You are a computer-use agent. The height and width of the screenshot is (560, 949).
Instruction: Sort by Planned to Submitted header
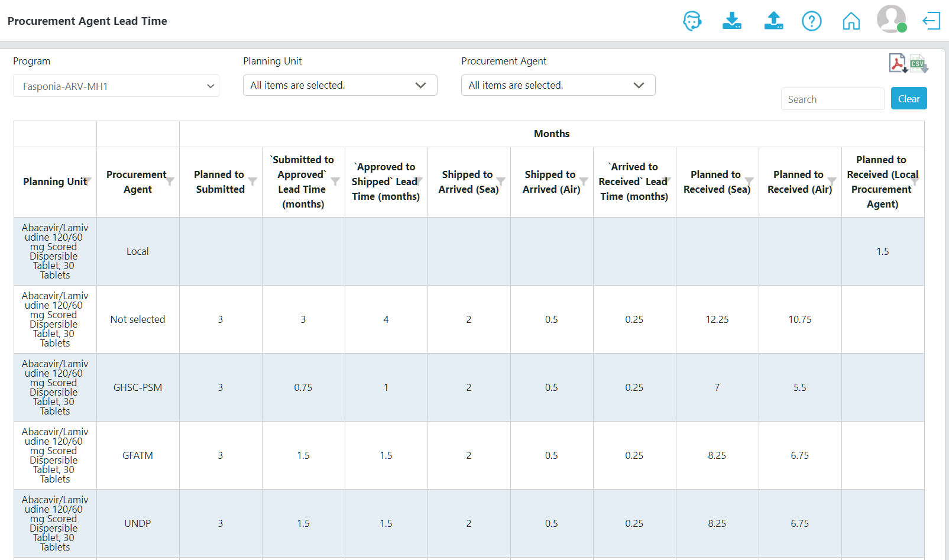point(219,182)
